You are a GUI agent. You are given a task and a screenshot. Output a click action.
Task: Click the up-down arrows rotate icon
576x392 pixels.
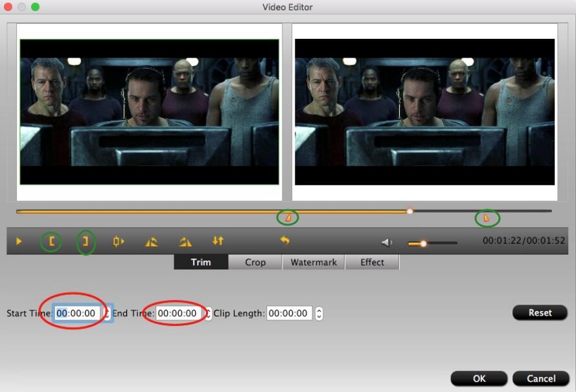[218, 241]
